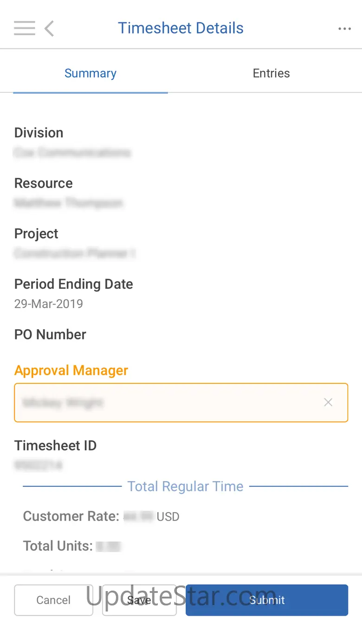Tap the Project field label
Screen dimensions: 362x644
[37, 234]
